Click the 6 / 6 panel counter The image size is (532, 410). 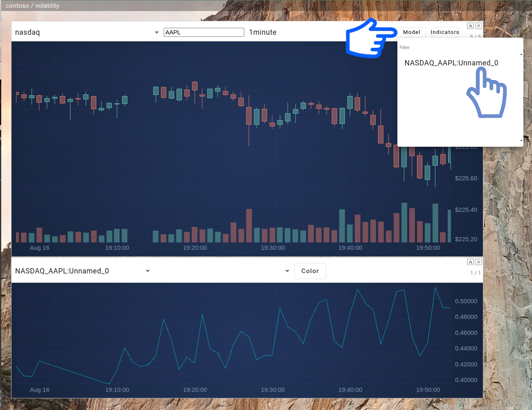[x=475, y=36]
